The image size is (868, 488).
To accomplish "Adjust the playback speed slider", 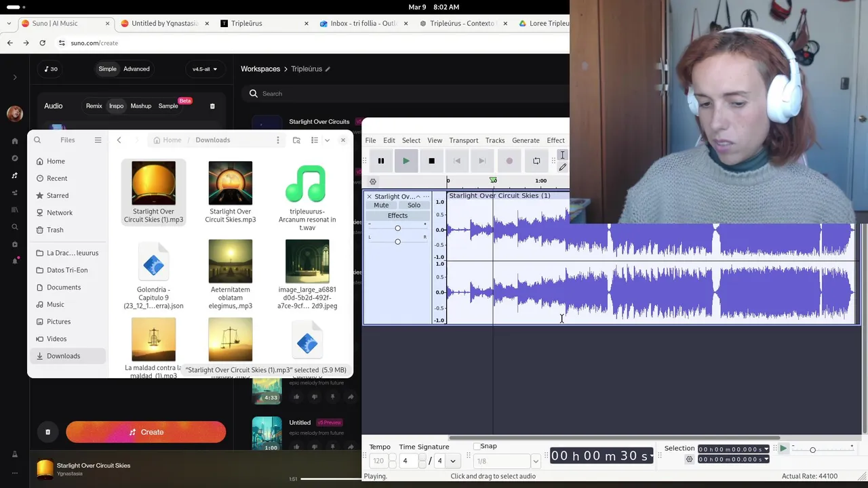I will point(812,450).
